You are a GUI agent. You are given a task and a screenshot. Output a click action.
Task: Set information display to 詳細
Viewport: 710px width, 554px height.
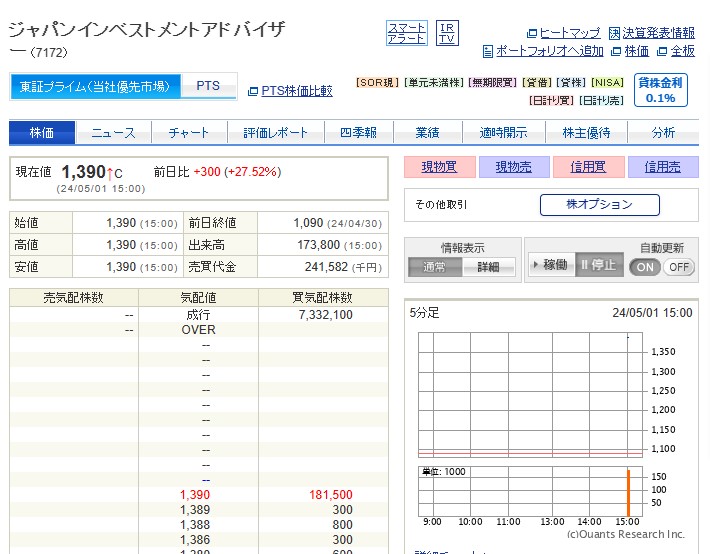(489, 267)
